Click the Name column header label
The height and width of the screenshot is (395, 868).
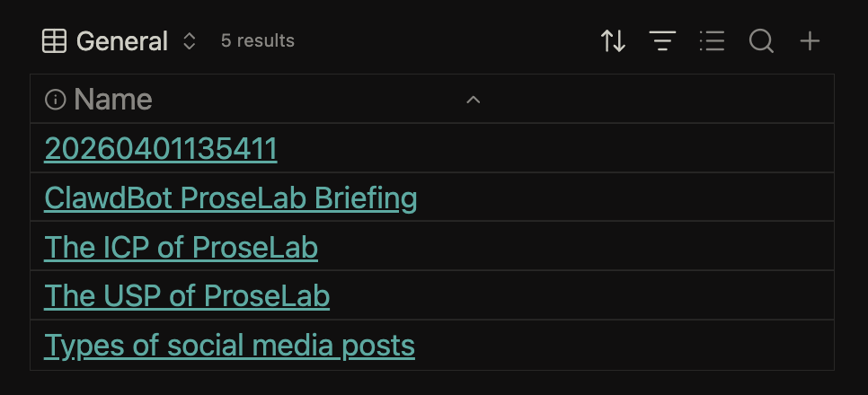pos(113,100)
